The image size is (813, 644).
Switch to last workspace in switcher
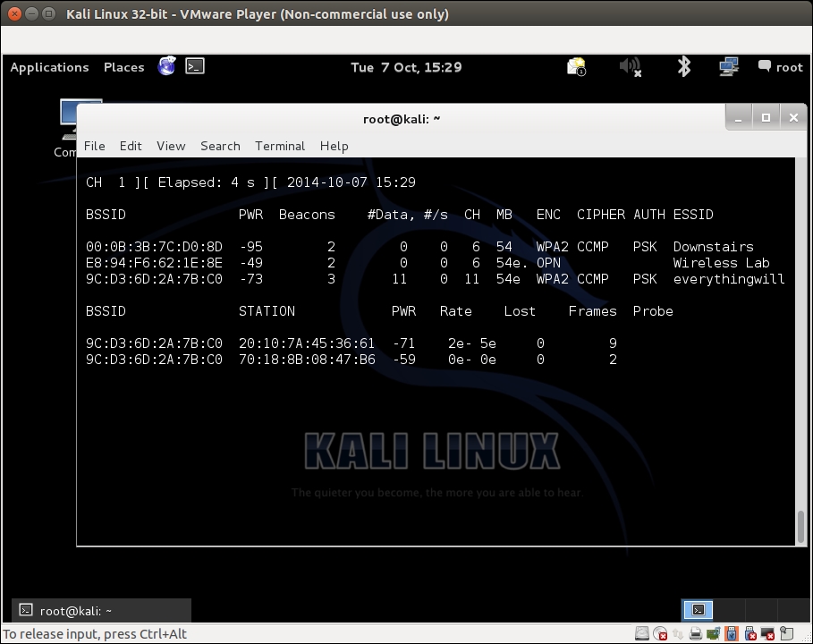(793, 610)
